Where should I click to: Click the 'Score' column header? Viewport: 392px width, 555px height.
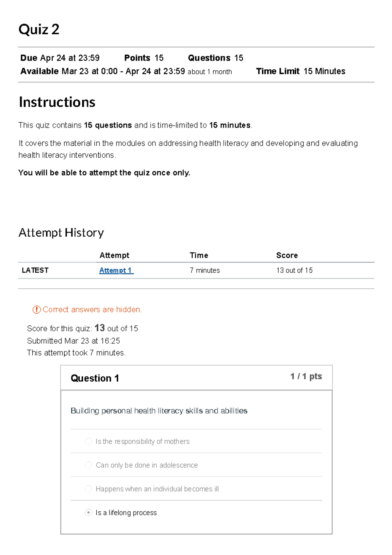287,255
